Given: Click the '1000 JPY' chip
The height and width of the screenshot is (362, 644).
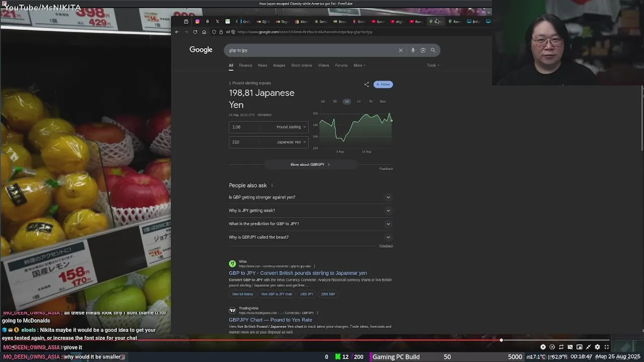Looking at the screenshot, I should click(x=306, y=294).
